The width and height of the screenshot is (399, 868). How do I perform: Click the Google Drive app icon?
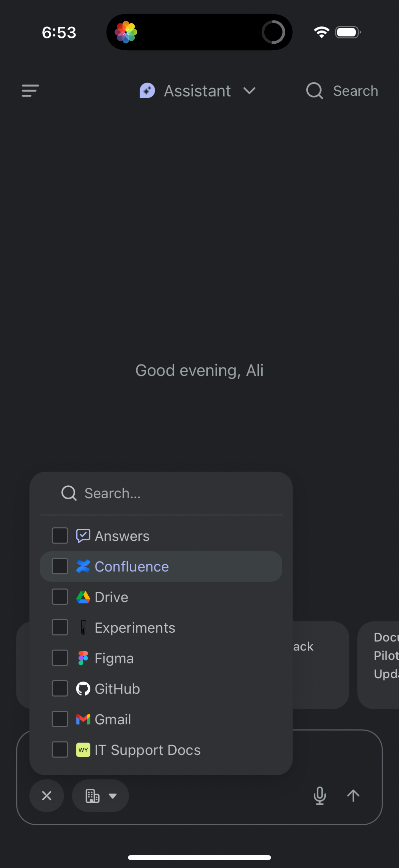tap(83, 597)
